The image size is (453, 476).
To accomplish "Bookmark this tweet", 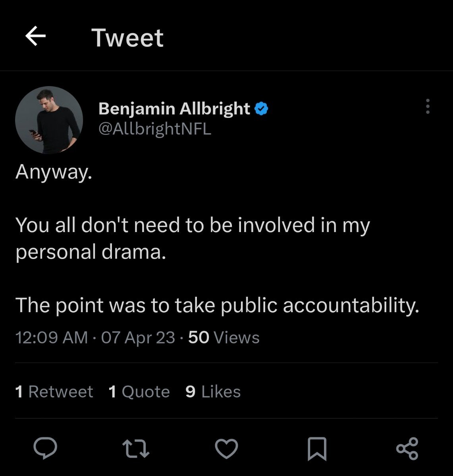I will coord(317,449).
